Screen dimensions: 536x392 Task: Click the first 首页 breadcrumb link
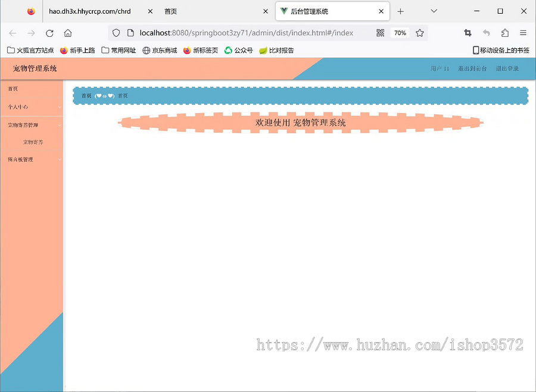tap(86, 96)
